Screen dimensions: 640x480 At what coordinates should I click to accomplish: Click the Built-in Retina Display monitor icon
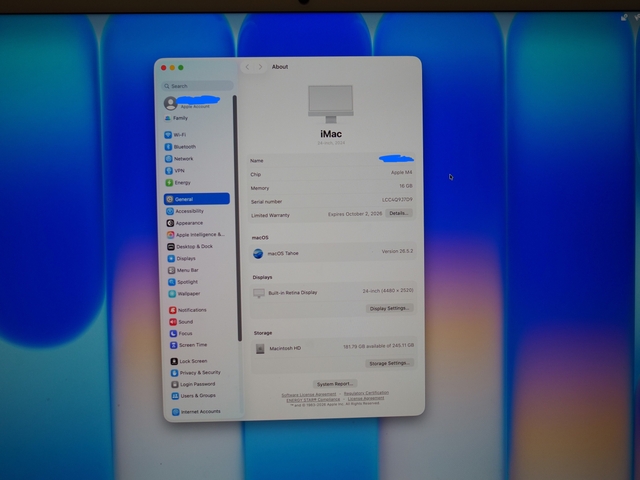click(259, 293)
